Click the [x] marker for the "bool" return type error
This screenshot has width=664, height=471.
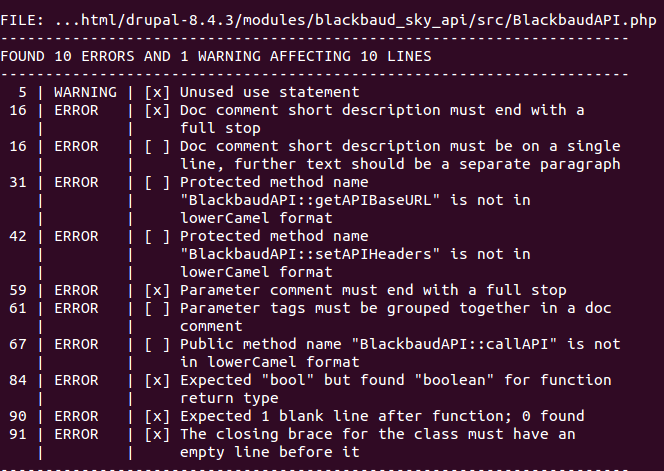[157, 380]
